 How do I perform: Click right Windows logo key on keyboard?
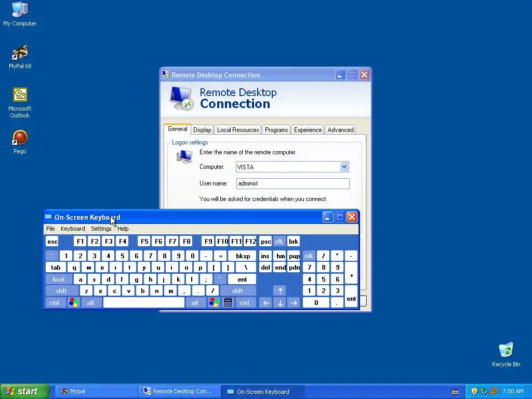(214, 303)
